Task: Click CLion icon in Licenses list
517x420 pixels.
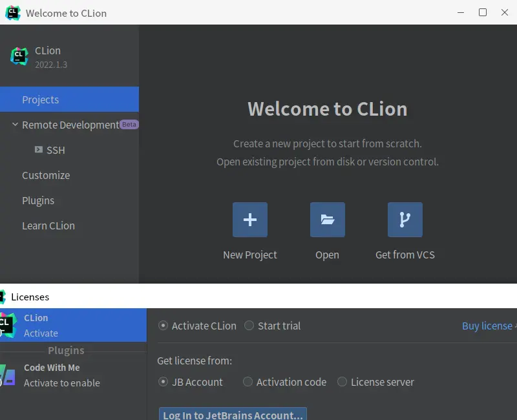Action: pos(7,325)
